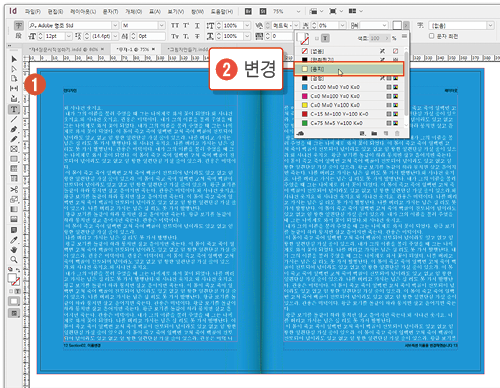Open the character style [없음] dropdown
500x388 pixels.
490,25
